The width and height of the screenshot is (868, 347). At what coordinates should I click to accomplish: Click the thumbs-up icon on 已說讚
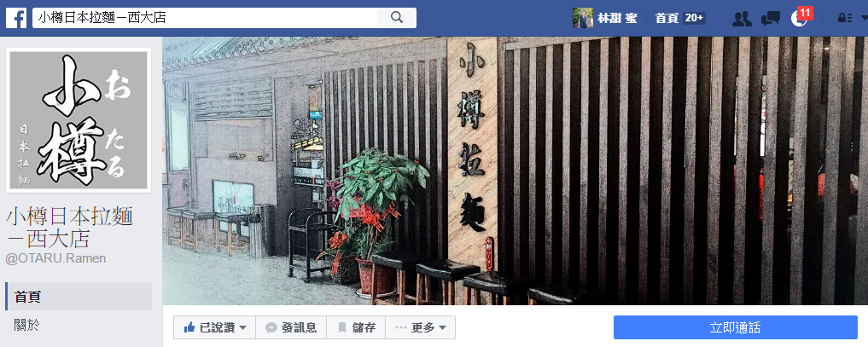[189, 327]
